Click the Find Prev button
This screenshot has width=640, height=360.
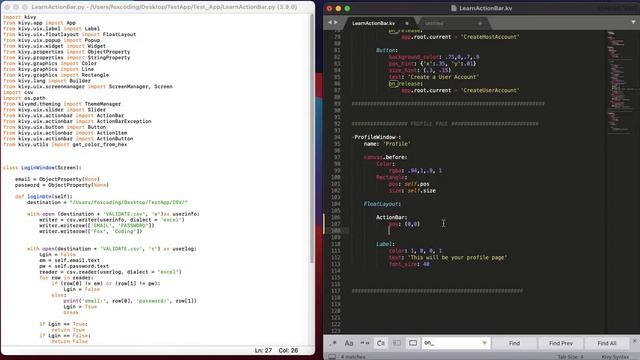(561, 343)
